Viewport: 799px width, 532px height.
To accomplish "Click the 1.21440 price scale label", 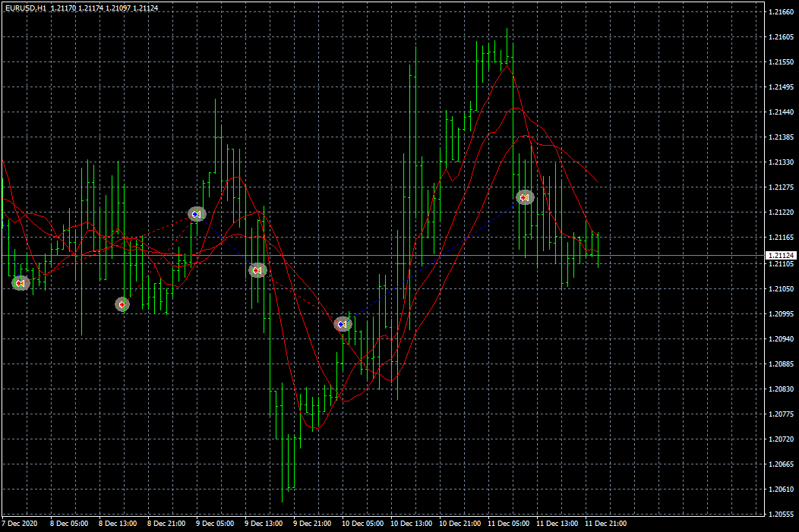I will coord(782,112).
